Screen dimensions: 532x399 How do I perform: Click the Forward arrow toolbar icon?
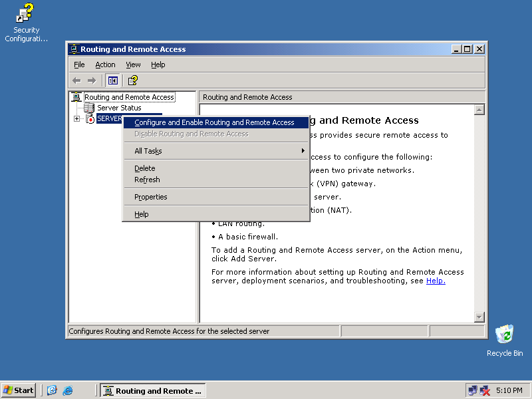pos(92,80)
